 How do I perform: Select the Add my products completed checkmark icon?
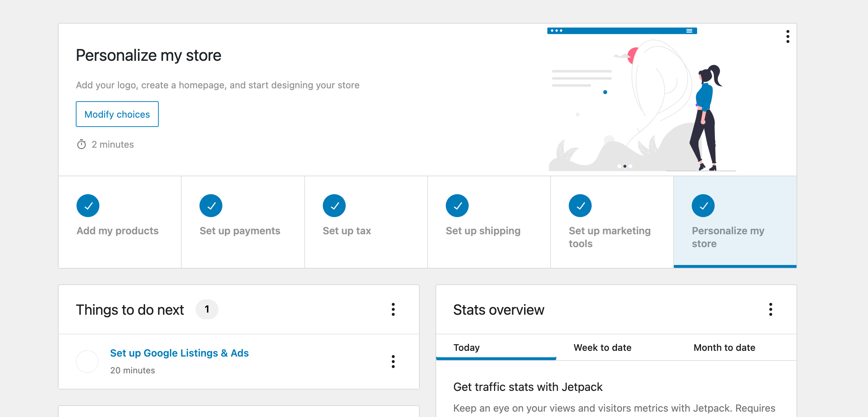(88, 205)
